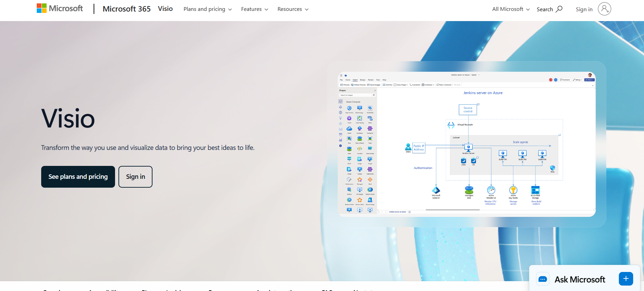Image resolution: width=644 pixels, height=291 pixels.
Task: Click the Microsoft logo in the header
Action: (x=60, y=8)
